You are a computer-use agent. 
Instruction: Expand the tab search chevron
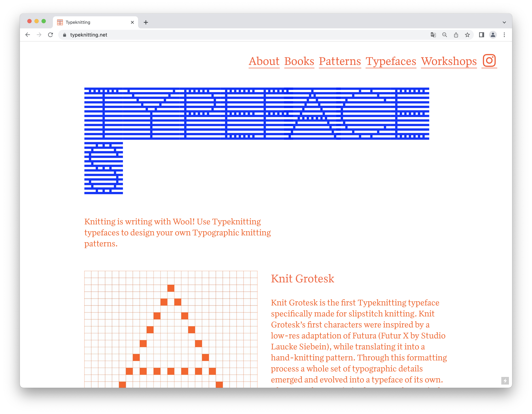click(x=504, y=22)
